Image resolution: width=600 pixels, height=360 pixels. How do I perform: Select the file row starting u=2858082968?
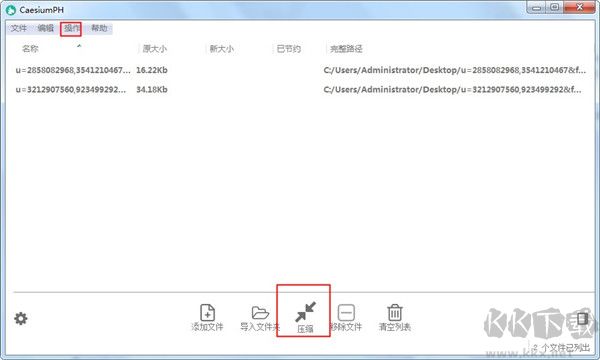coord(300,70)
